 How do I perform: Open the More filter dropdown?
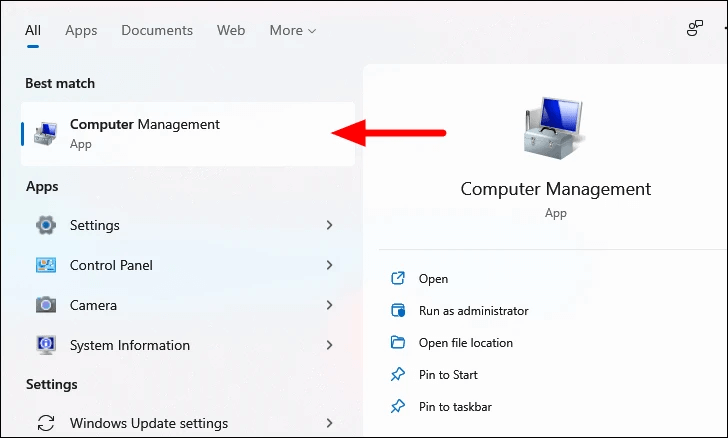point(293,31)
